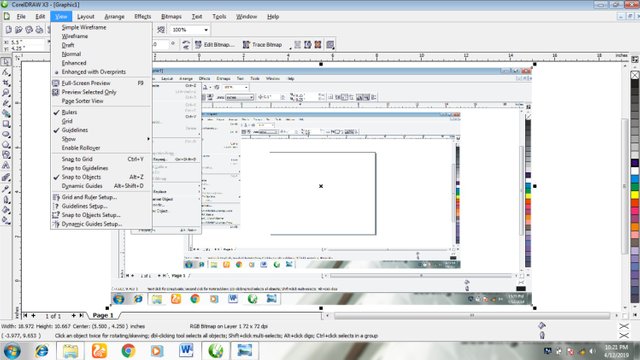640x360 pixels.
Task: Click the Trace Bitmap button
Action: click(x=262, y=44)
